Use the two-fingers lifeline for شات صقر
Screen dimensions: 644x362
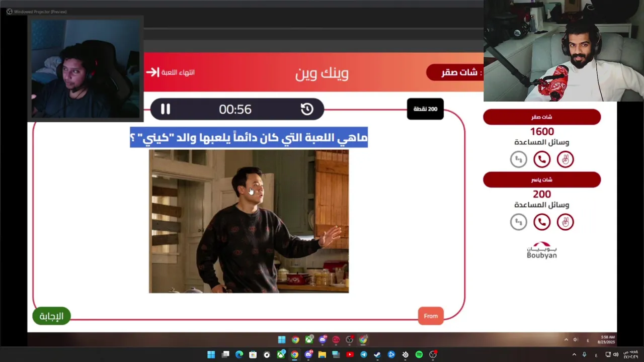pos(565,159)
